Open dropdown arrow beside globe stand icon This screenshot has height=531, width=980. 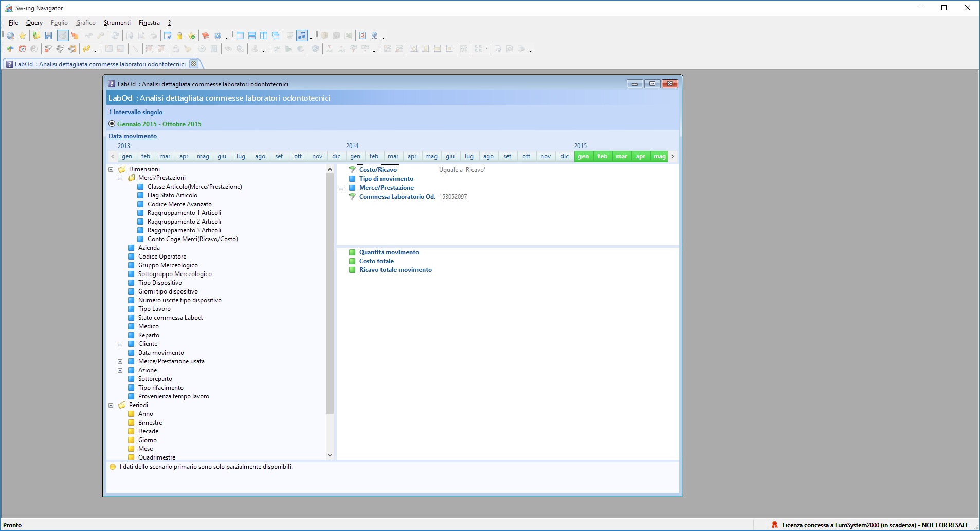coord(383,37)
